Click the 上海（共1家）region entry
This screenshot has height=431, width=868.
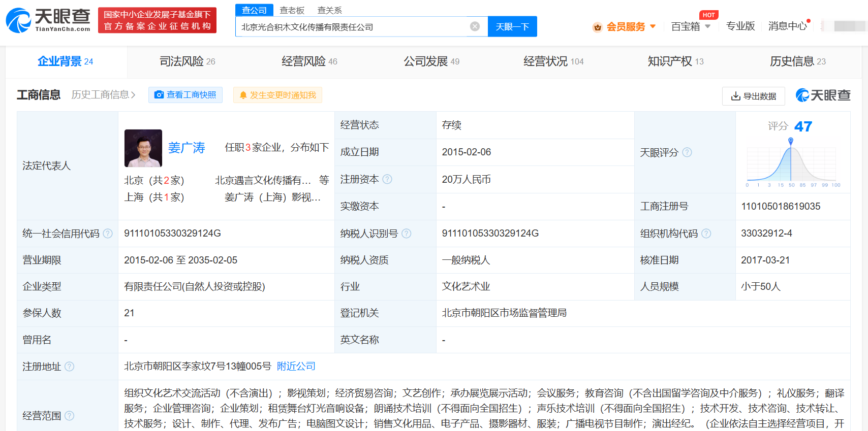click(x=154, y=197)
